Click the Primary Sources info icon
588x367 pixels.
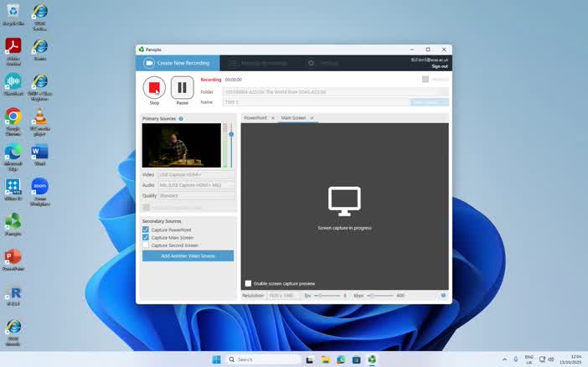[x=181, y=119]
